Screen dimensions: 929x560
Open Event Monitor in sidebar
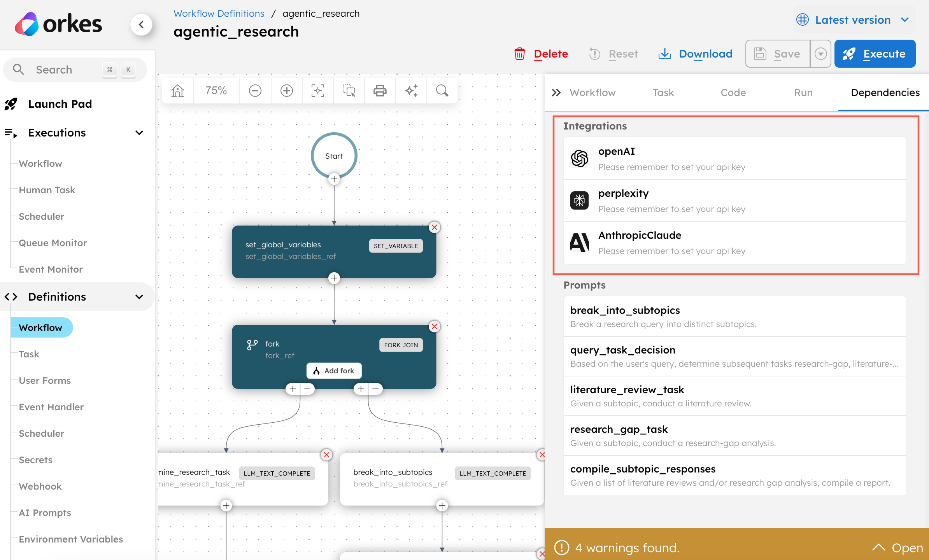pos(51,269)
